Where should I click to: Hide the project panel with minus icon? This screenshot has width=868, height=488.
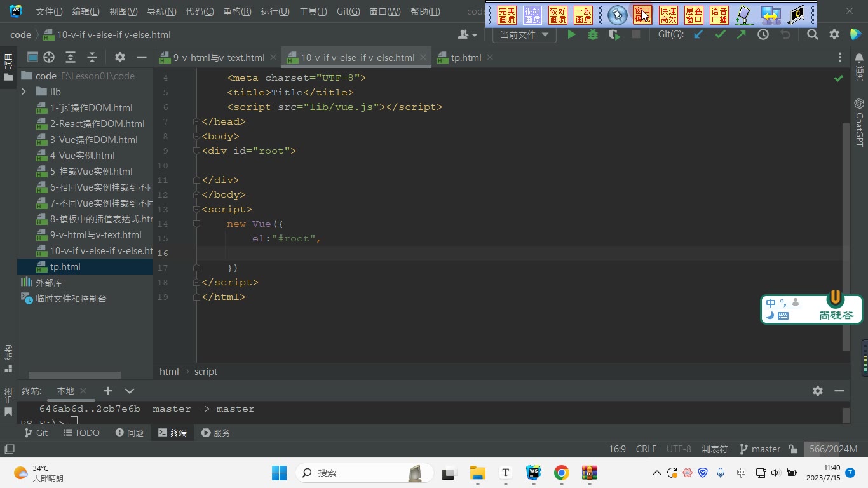(x=142, y=57)
